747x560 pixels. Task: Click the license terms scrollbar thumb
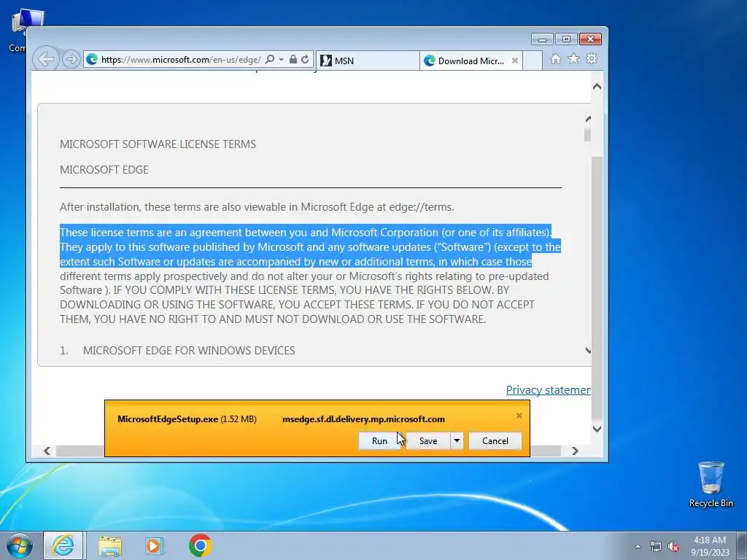tap(587, 134)
